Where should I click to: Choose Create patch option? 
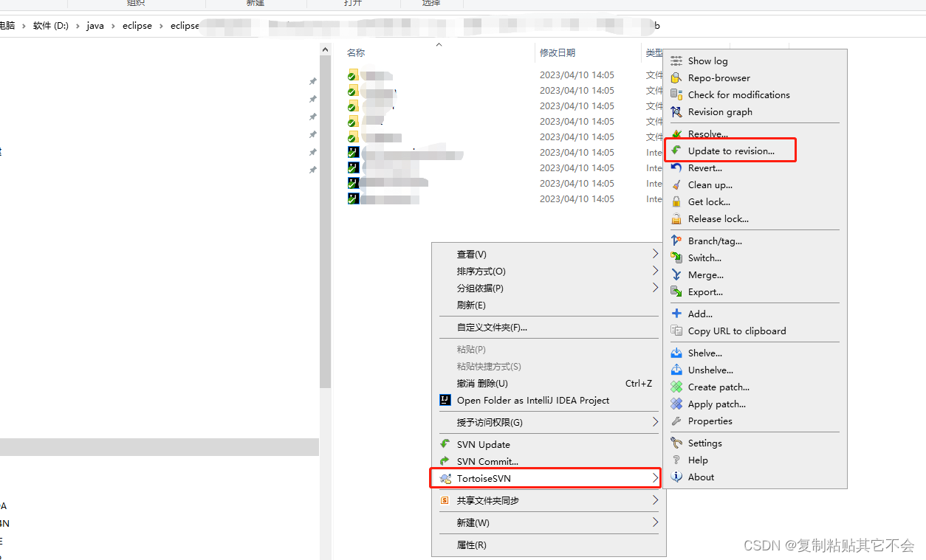[718, 387]
